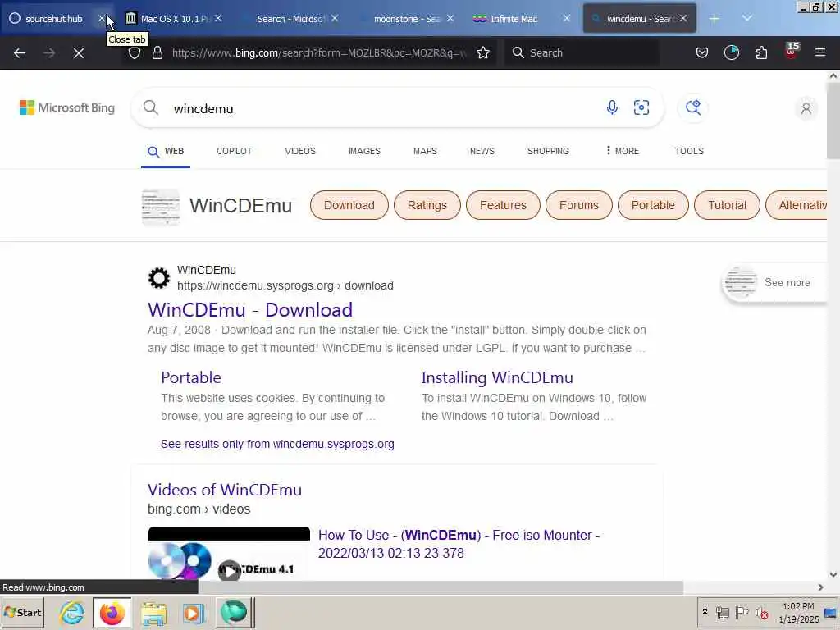Open Action Center flag icon
Viewport: 840px width, 630px height.
[742, 612]
